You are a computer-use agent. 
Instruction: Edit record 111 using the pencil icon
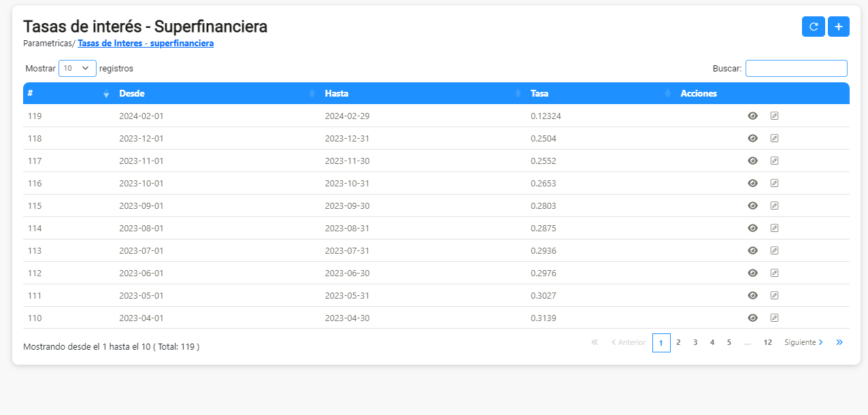tap(774, 295)
